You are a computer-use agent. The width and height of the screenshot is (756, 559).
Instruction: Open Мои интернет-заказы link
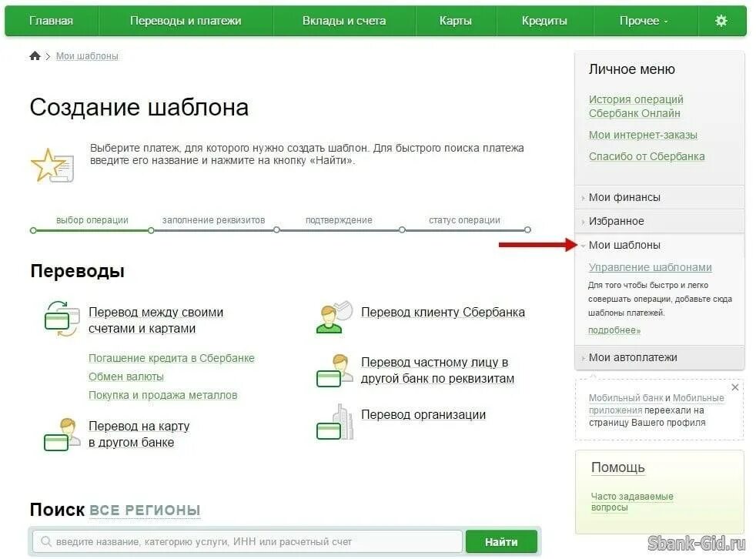643,135
